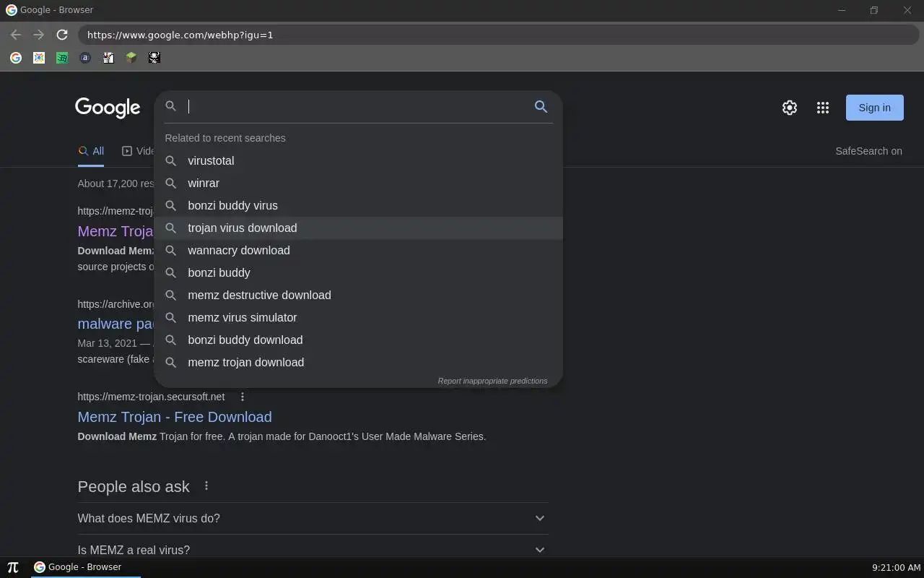Image resolution: width=924 pixels, height=578 pixels.
Task: Expand 'Is MEMZ a real virus?' question
Action: (313, 550)
